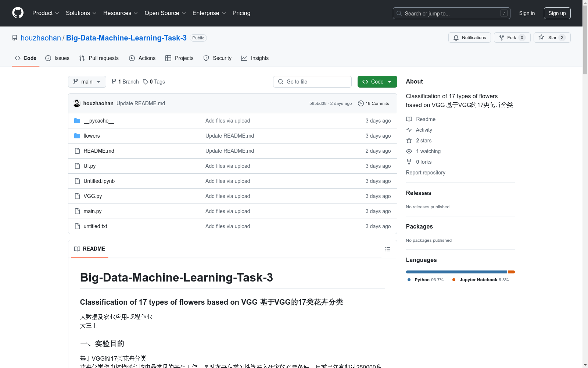Open the __pycache__ folder
Viewport: 588px width, 368px height.
99,121
